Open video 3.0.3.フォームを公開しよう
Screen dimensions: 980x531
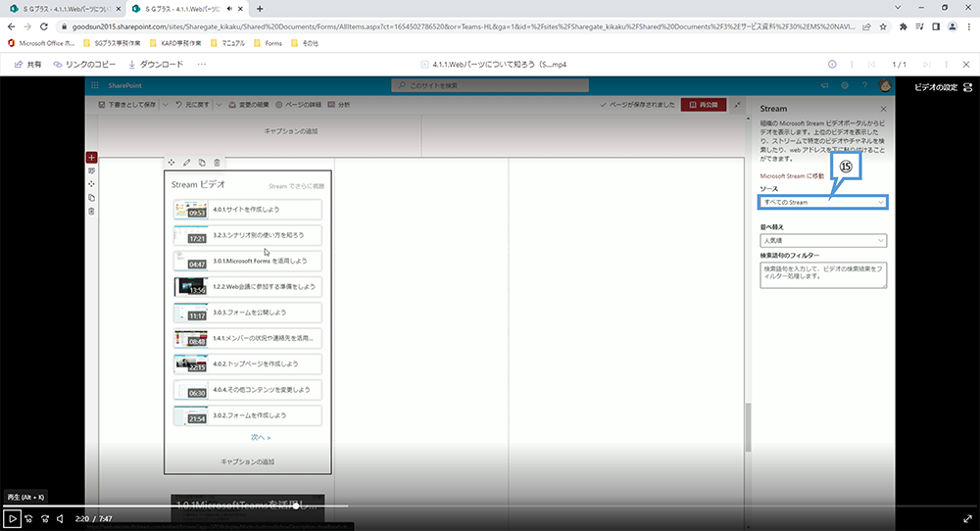click(x=248, y=313)
